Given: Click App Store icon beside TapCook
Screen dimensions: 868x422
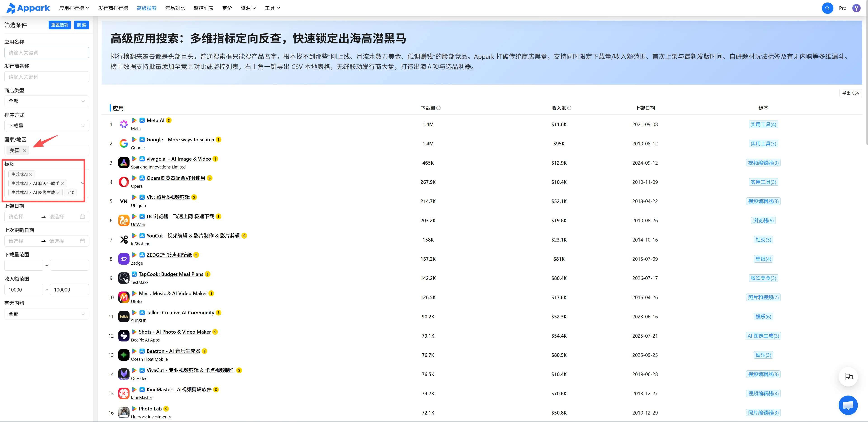Looking at the screenshot, I should click(134, 274).
